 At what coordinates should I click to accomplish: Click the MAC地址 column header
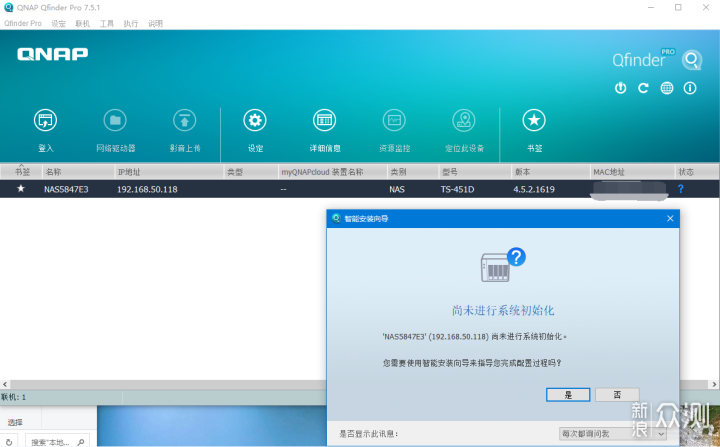632,172
